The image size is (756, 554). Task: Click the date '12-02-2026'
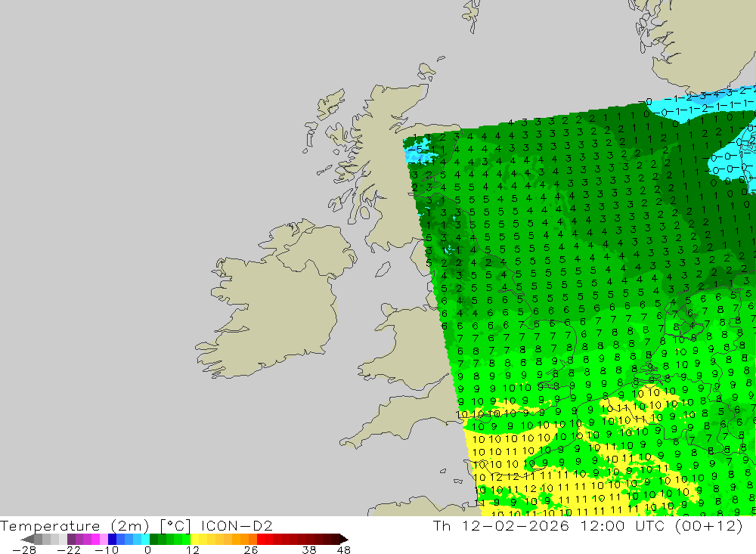coord(516,525)
